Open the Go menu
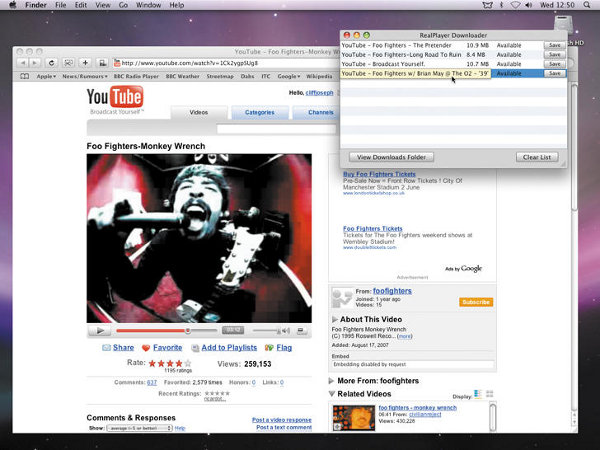Viewport: 600px width, 450px height. pos(123,5)
